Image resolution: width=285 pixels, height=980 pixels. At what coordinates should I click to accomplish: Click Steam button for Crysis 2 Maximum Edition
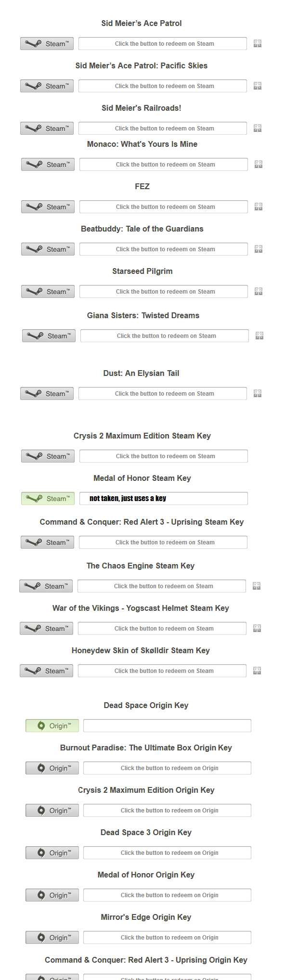click(48, 456)
